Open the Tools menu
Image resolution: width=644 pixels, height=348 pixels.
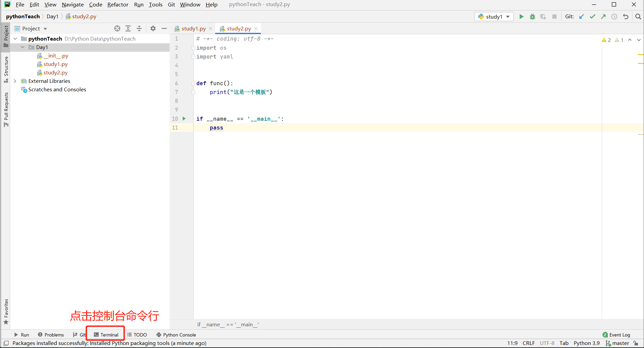tap(155, 4)
